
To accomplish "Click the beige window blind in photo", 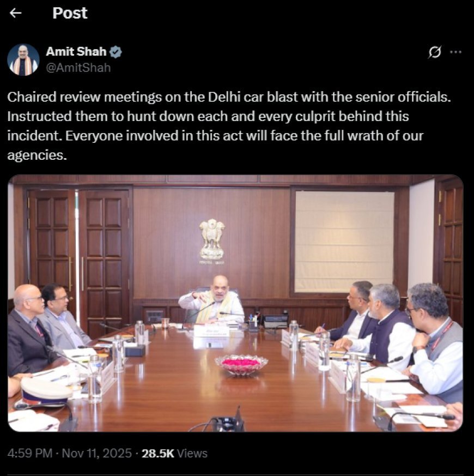I will (344, 242).
